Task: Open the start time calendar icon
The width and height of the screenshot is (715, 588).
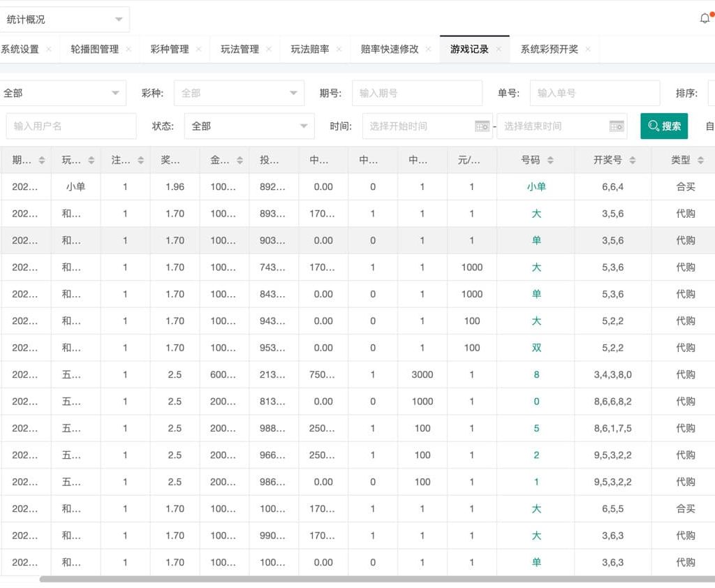Action: pos(482,126)
